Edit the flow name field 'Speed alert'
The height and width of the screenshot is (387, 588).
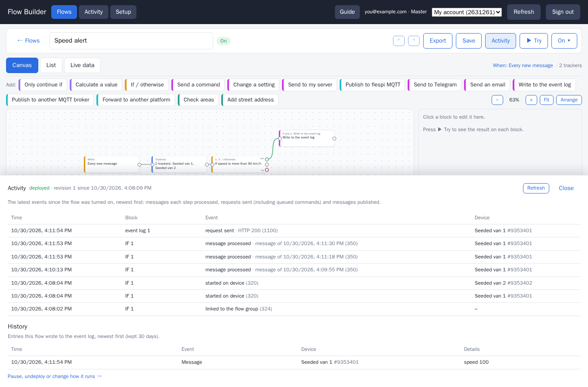coord(131,41)
